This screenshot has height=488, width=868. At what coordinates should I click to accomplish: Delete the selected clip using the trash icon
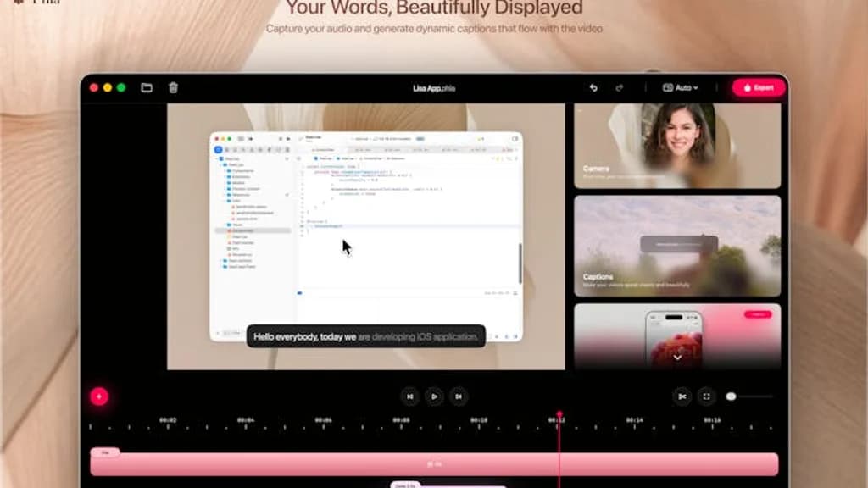[173, 86]
